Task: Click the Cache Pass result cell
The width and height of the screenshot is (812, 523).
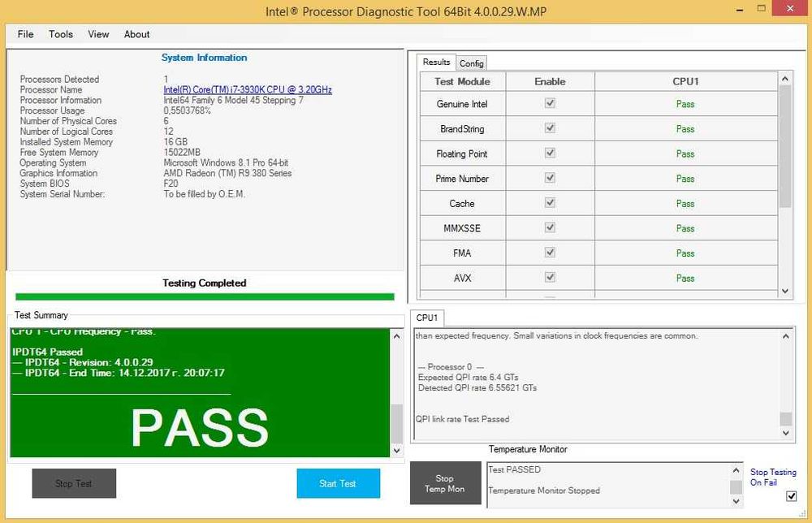Action: [685, 204]
